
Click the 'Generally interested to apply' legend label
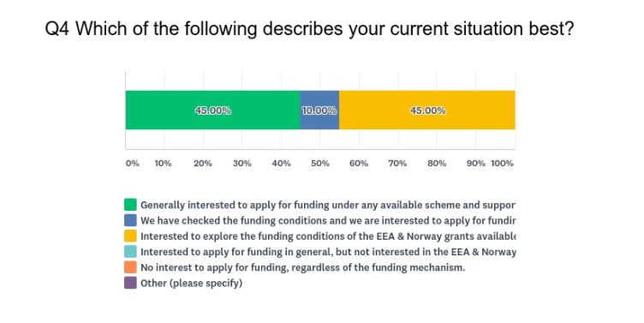[328, 205]
